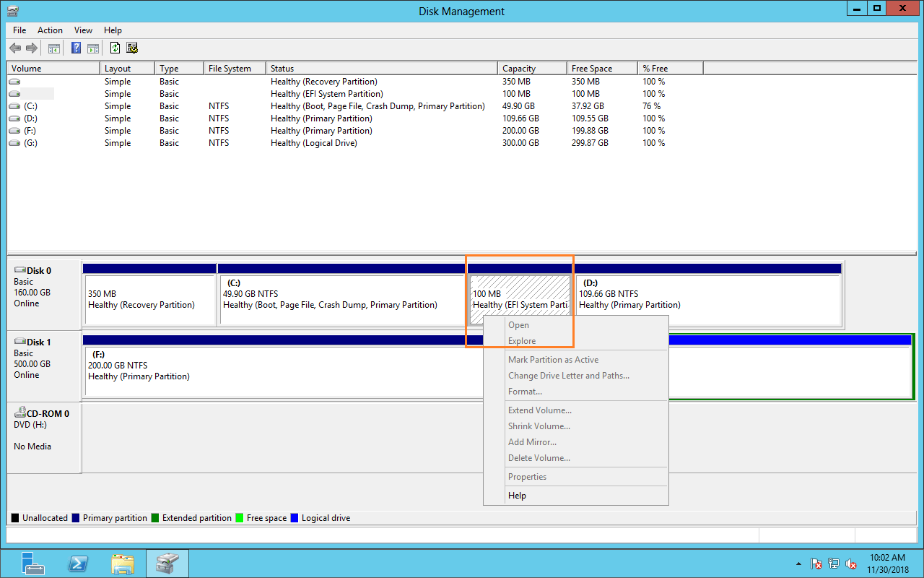924x578 pixels.
Task: Toggle Show/Hide Console Tree toolbar icon
Action: [54, 48]
